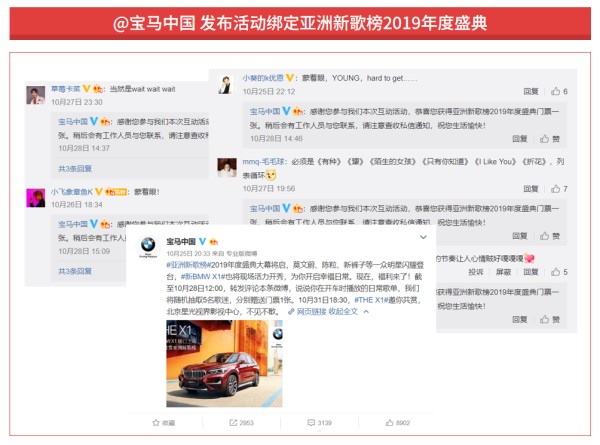Click 回复 on 小葵的k优恩's comment
The image size is (600, 445).
[x=531, y=91]
